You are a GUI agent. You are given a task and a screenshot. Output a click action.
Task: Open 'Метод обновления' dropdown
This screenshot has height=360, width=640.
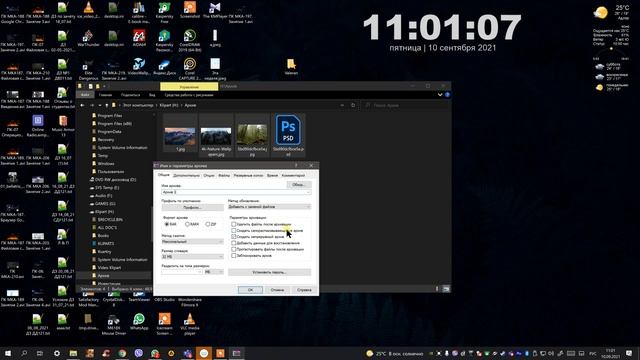(269, 207)
